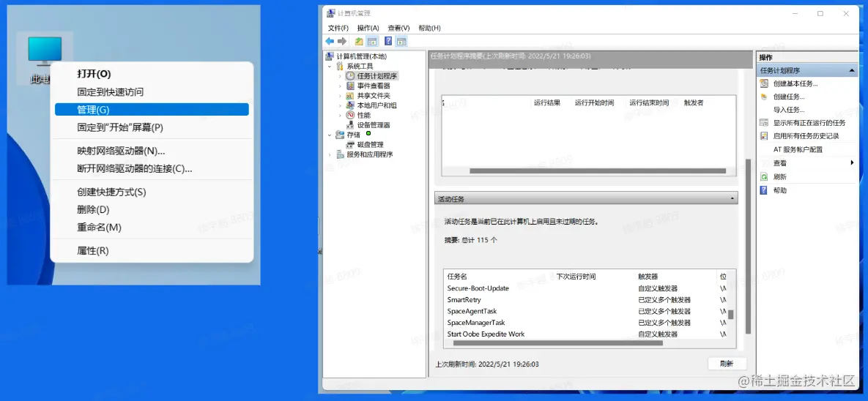The height and width of the screenshot is (401, 868).
Task: Toggle the show/hide action pane toolbar icon
Action: (x=402, y=41)
